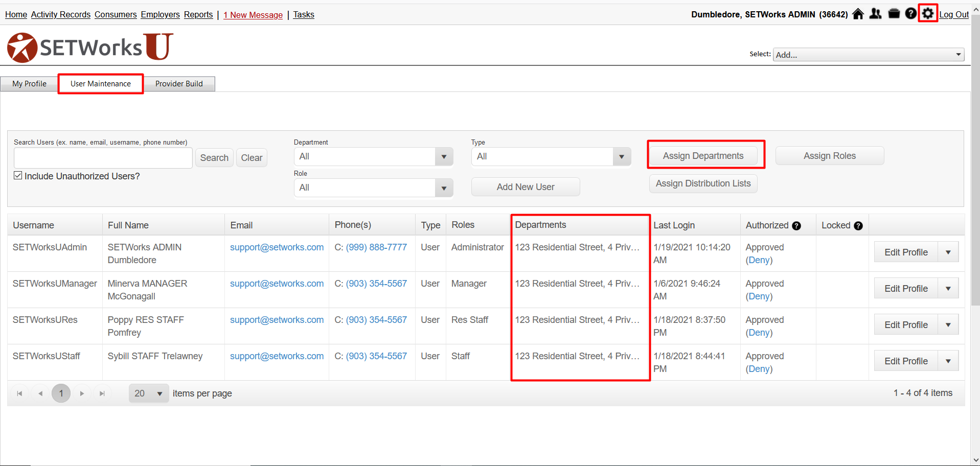Click the briefcase icon in the header
This screenshot has height=466, width=980.
click(x=894, y=14)
